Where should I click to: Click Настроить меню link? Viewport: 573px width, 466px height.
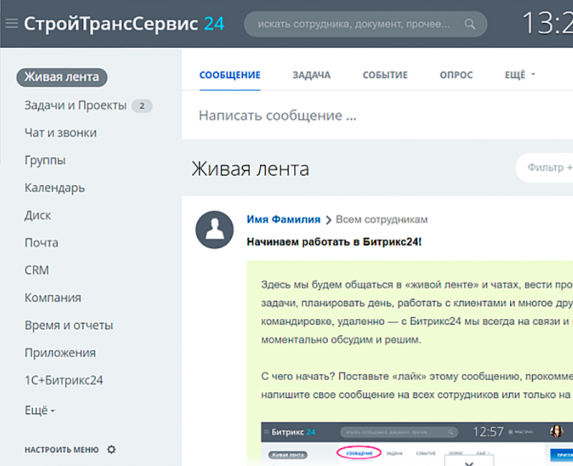[62, 450]
